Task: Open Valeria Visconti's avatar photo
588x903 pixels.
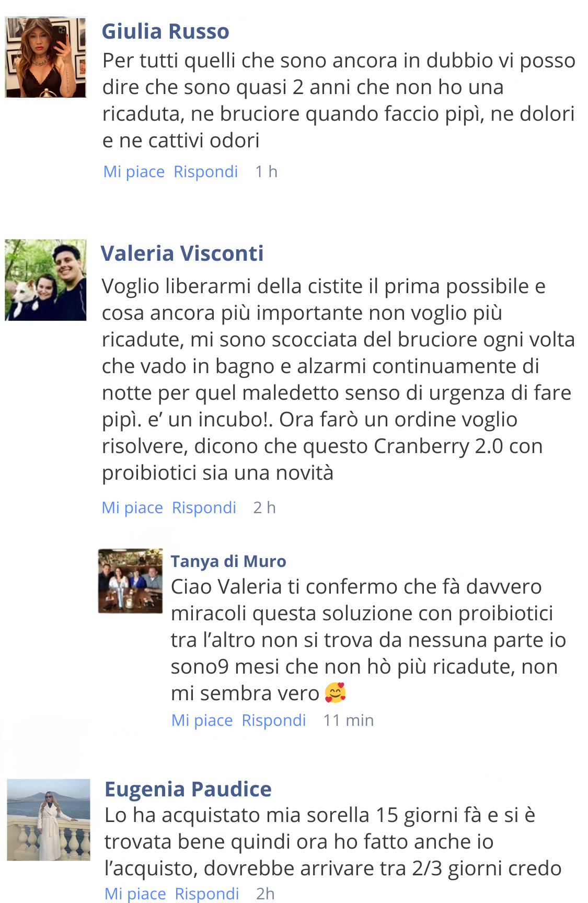Action: (x=45, y=280)
